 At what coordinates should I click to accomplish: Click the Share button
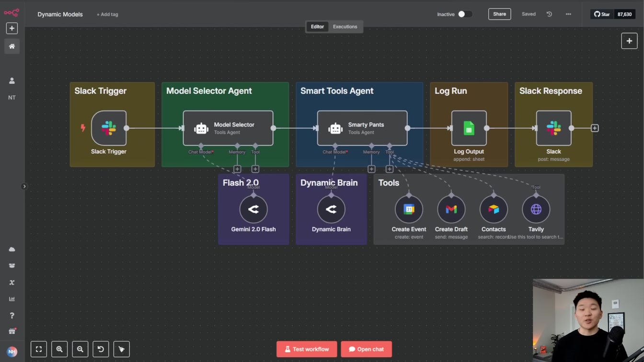point(499,14)
